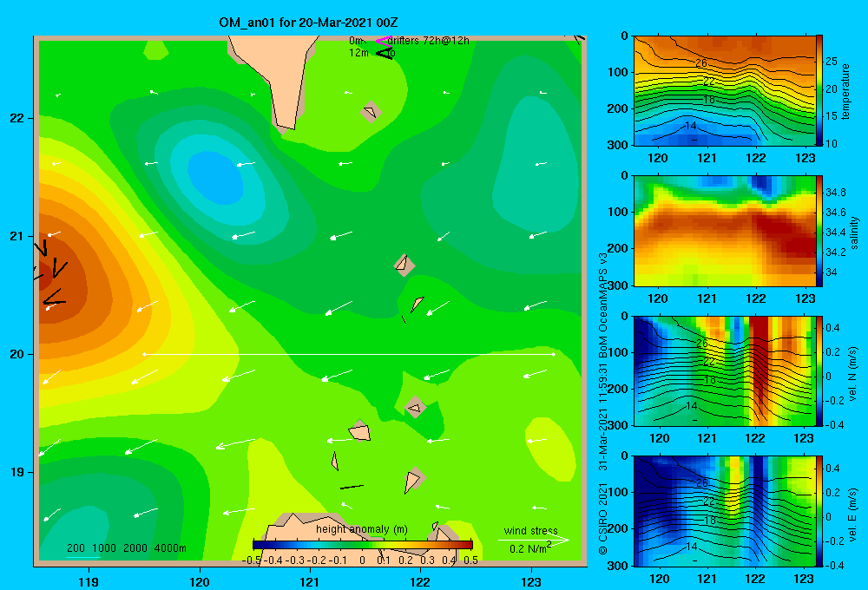
Task: Click the temperature color bar
Action: [819, 91]
